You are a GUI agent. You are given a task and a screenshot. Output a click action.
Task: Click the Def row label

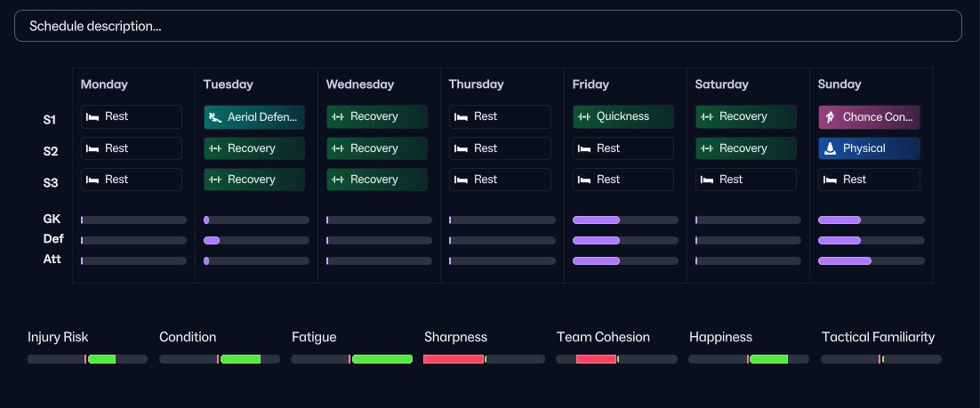(x=53, y=239)
